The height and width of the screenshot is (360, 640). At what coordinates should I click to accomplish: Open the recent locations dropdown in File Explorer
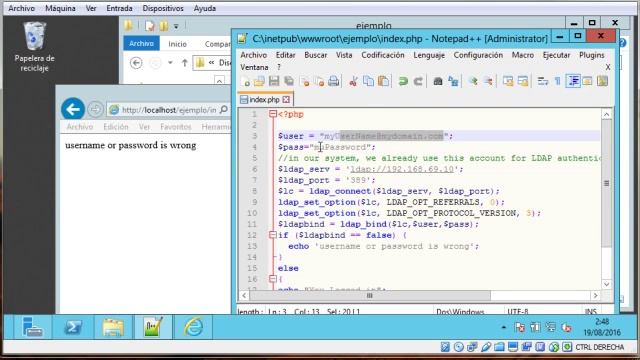pyautogui.click(x=170, y=63)
